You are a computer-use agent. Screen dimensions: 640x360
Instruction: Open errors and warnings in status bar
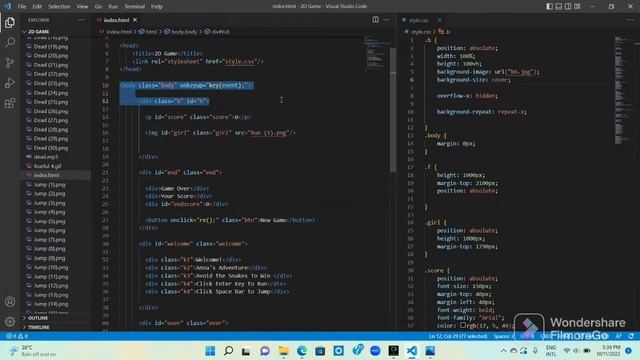click(x=16, y=336)
